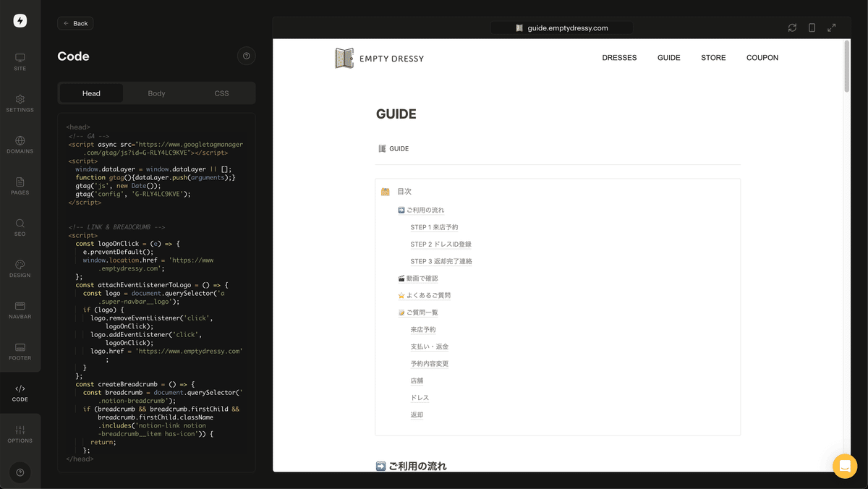Open the Settings gear section
Screen dimensions: 868x489
click(20, 103)
